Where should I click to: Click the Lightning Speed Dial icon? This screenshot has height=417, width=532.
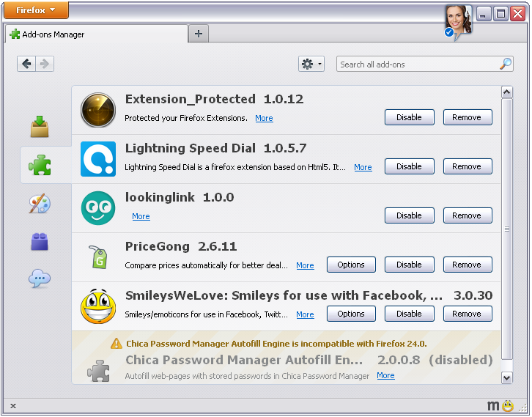click(x=98, y=159)
